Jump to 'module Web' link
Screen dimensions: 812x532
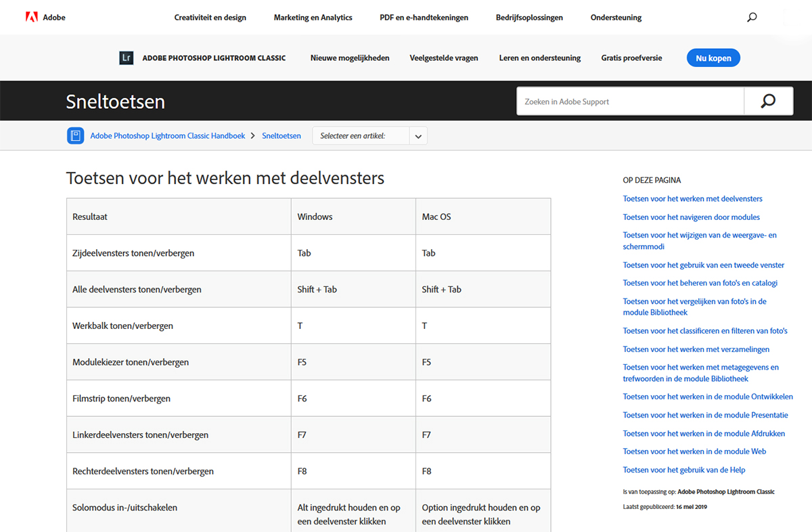(x=694, y=451)
